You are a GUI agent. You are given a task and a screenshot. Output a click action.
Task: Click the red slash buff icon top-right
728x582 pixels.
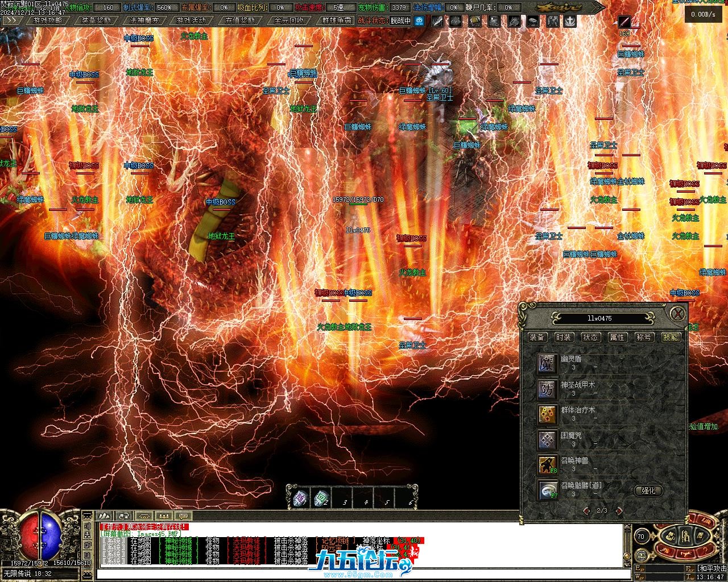point(624,22)
